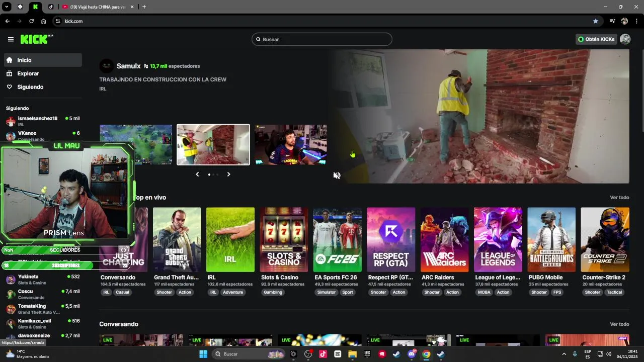Screen dimensions: 644x362
Task: Open tab search dropdown
Action: tap(7, 7)
